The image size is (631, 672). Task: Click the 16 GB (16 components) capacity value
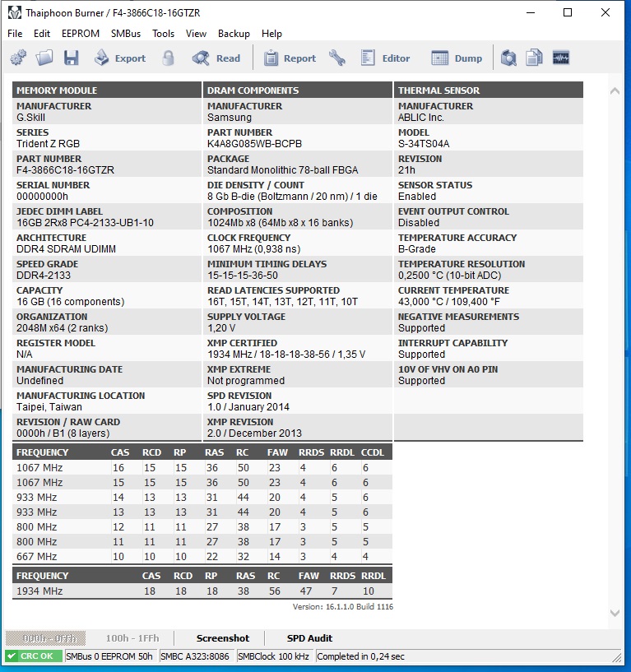pyautogui.click(x=70, y=302)
